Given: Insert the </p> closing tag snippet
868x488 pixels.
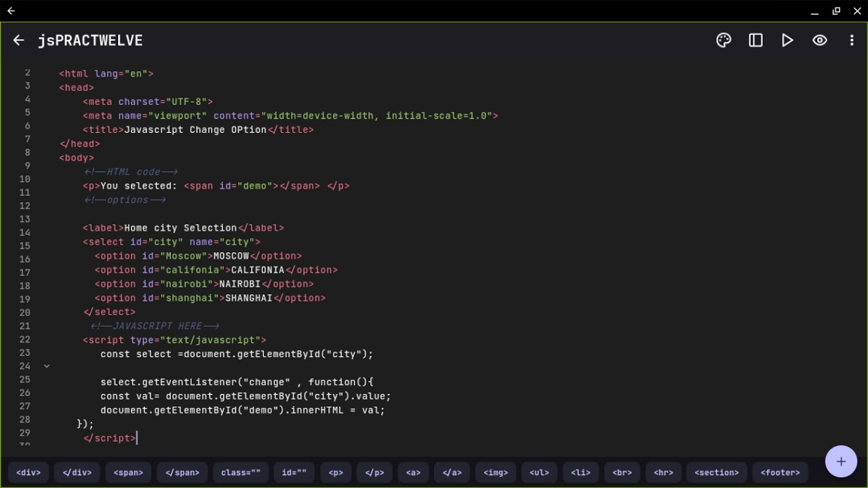Looking at the screenshot, I should pyautogui.click(x=374, y=472).
